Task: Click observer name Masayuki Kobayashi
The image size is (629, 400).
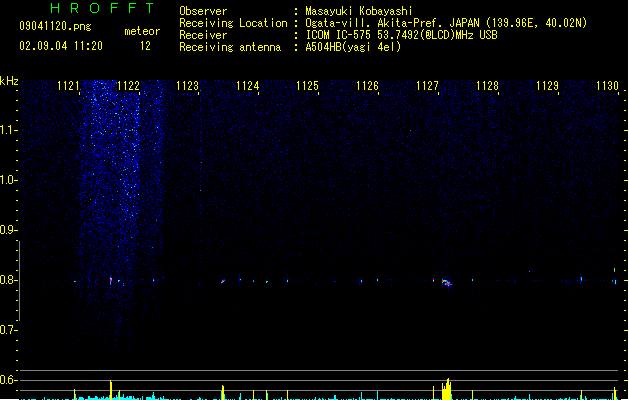Action: [x=359, y=11]
